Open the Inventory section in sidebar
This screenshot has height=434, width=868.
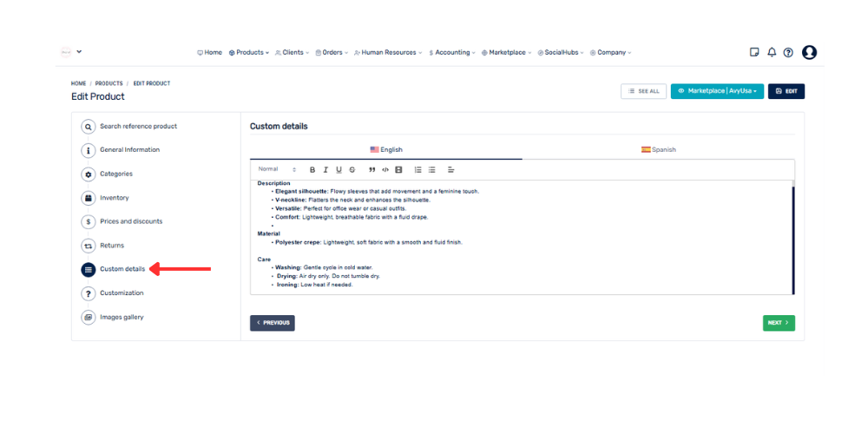click(114, 198)
